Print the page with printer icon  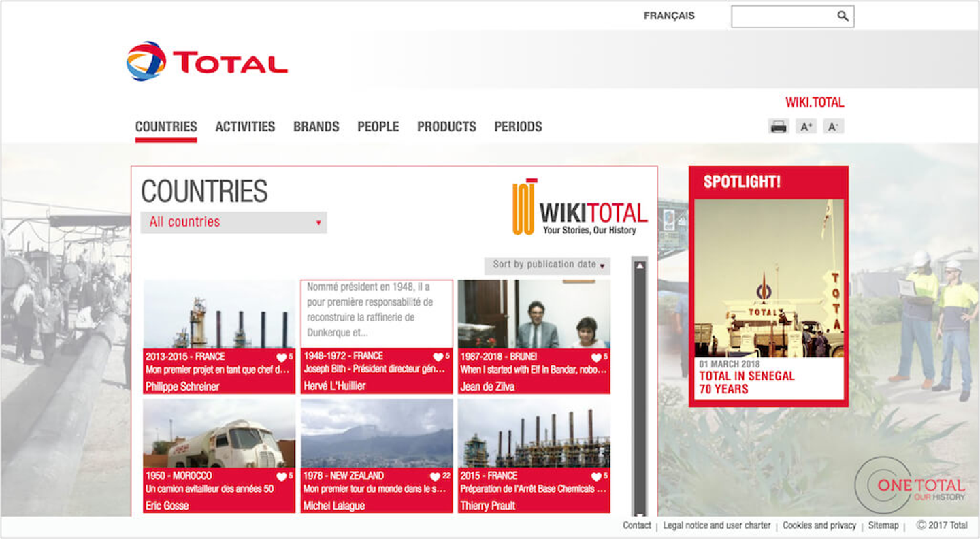(779, 127)
